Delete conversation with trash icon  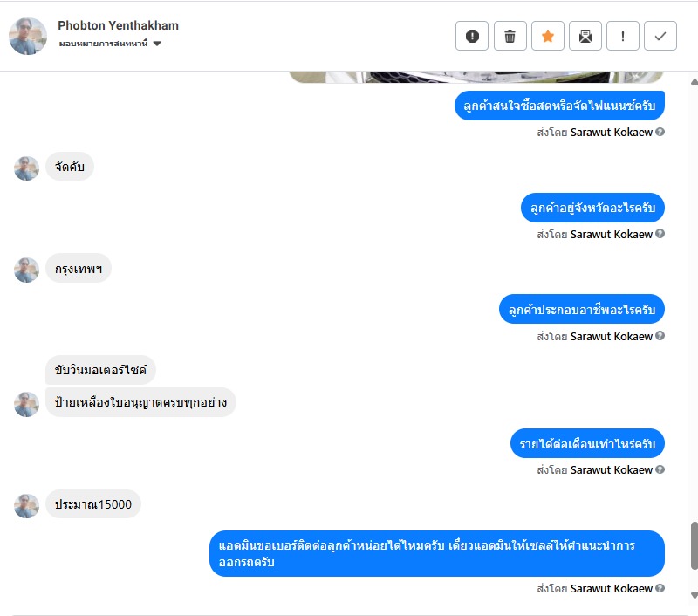point(510,36)
